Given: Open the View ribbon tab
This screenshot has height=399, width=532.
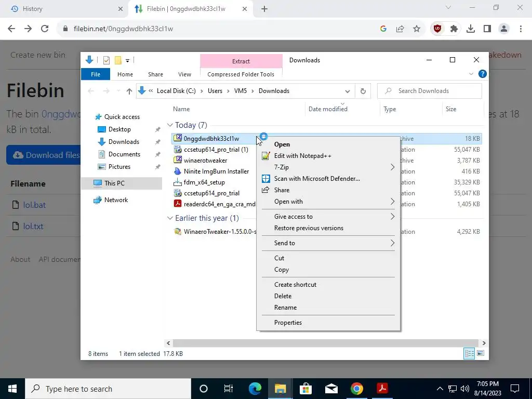Looking at the screenshot, I should pos(184,74).
